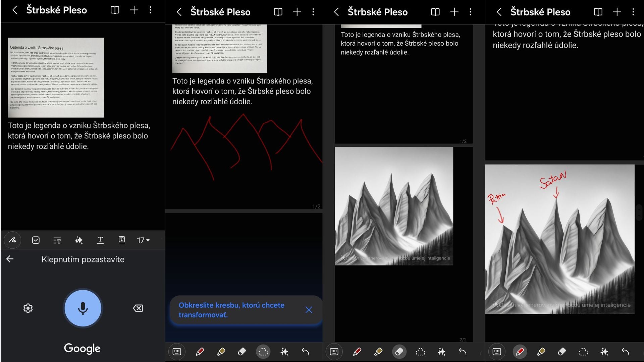644x362 pixels.
Task: Open Google voice typing settings
Action: click(x=28, y=308)
